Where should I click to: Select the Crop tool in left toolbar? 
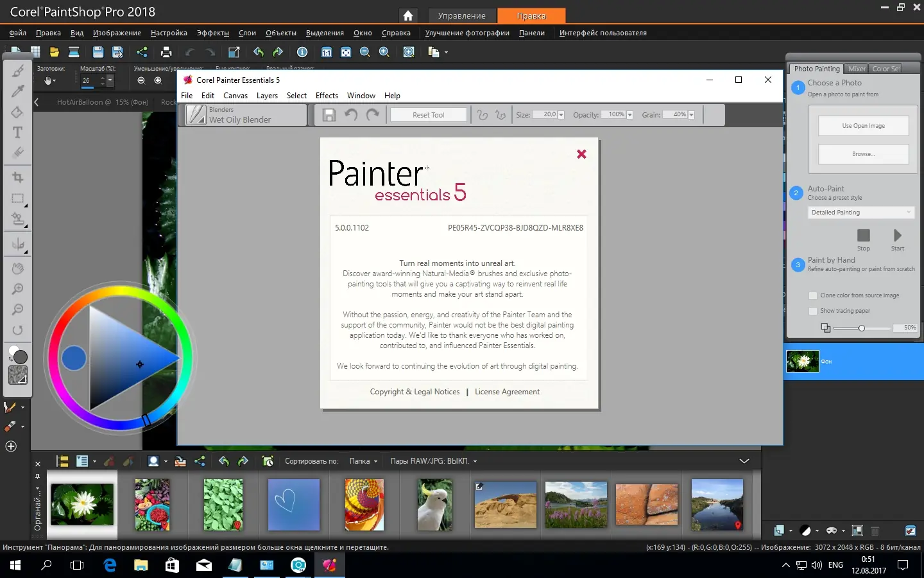pos(18,177)
